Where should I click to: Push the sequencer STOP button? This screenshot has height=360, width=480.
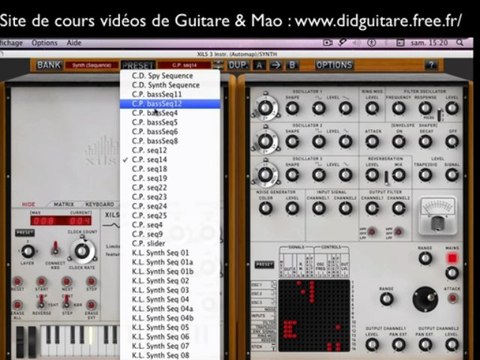pos(91,282)
